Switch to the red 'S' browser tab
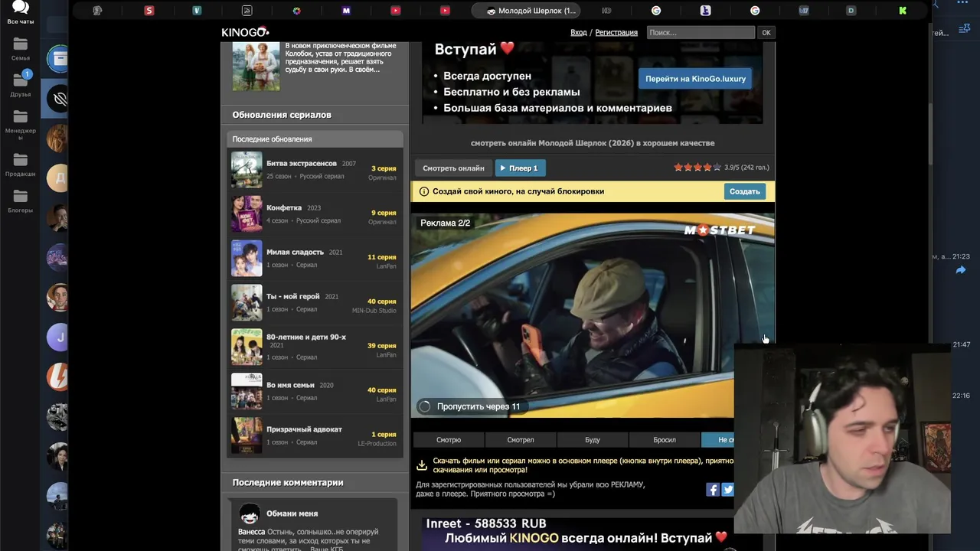The image size is (980, 551). [x=149, y=11]
